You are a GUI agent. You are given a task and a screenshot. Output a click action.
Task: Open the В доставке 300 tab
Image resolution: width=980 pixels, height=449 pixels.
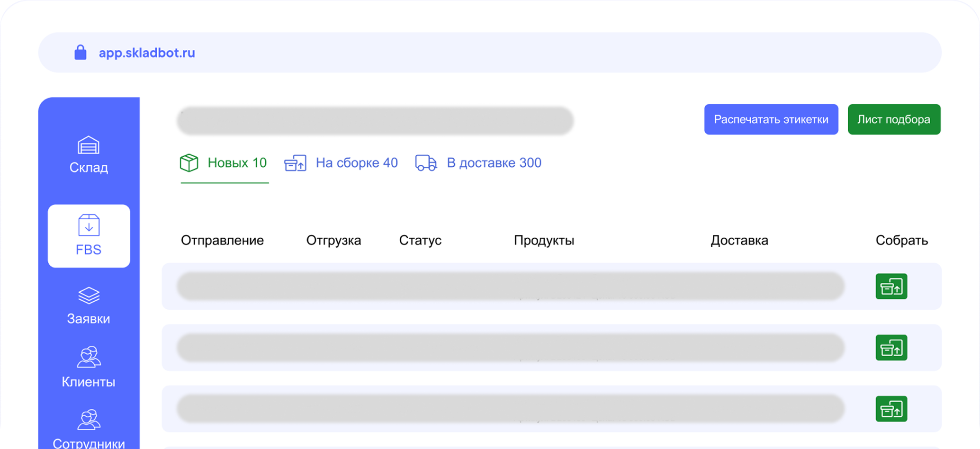tap(478, 163)
